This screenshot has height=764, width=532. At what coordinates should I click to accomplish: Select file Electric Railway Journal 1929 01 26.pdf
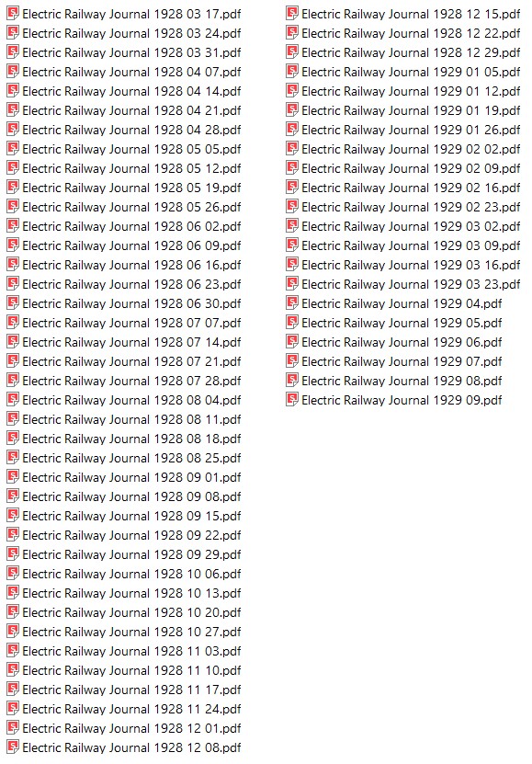pos(403,130)
